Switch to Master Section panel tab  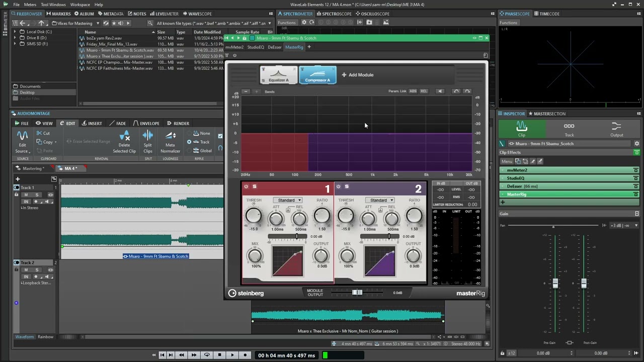[x=546, y=114]
